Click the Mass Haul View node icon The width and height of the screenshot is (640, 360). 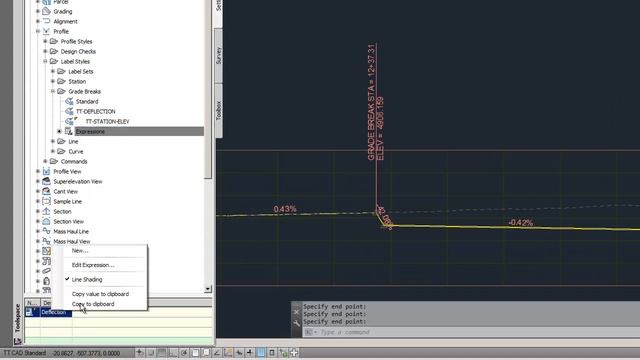pos(46,241)
